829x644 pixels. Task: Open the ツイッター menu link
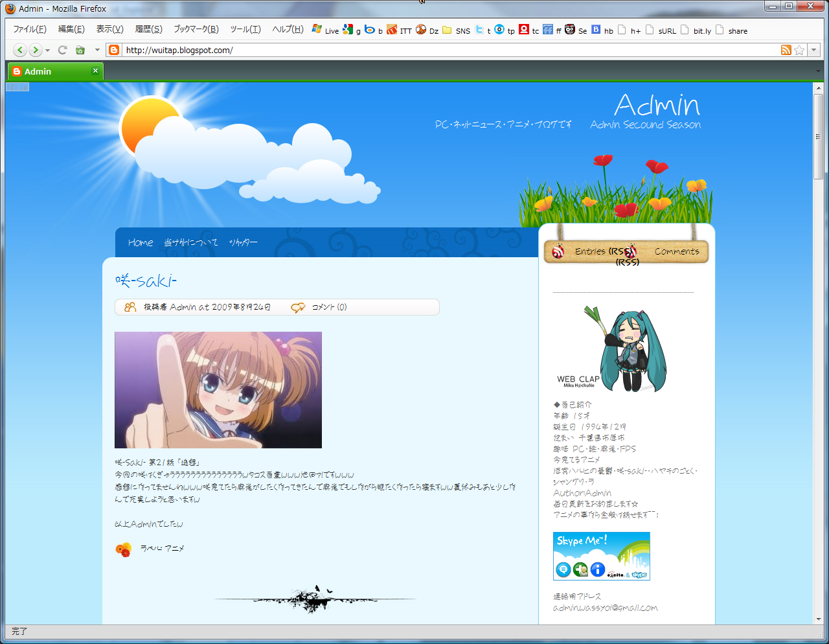[x=244, y=242]
